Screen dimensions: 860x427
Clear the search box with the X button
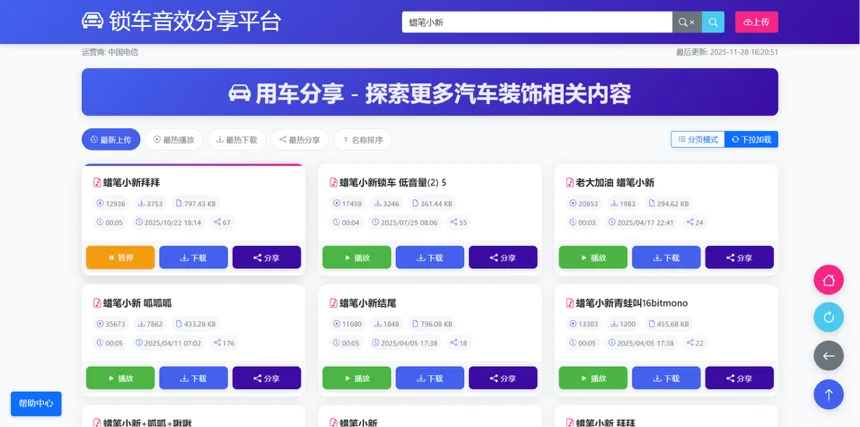pos(686,22)
